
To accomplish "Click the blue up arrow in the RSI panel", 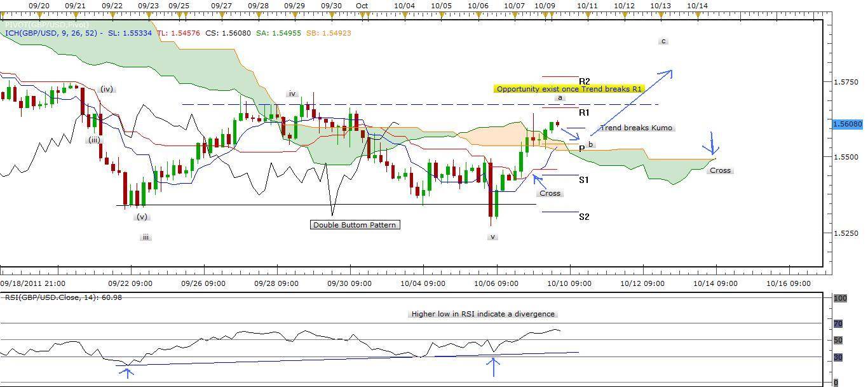I will (x=127, y=372).
